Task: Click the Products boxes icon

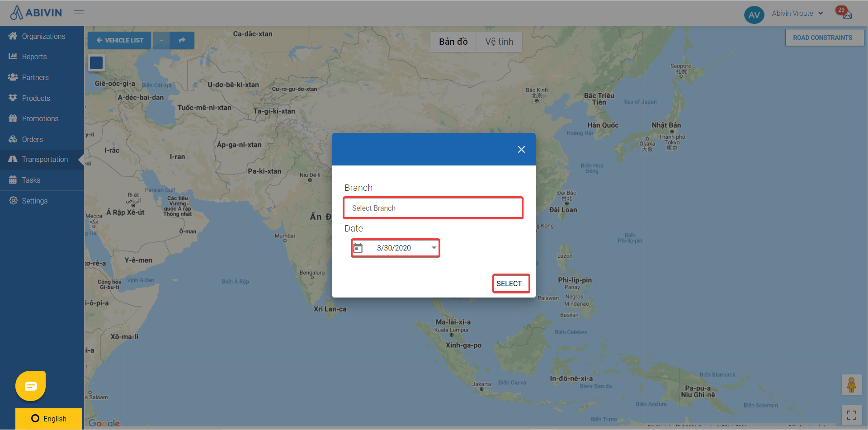Action: click(x=13, y=98)
